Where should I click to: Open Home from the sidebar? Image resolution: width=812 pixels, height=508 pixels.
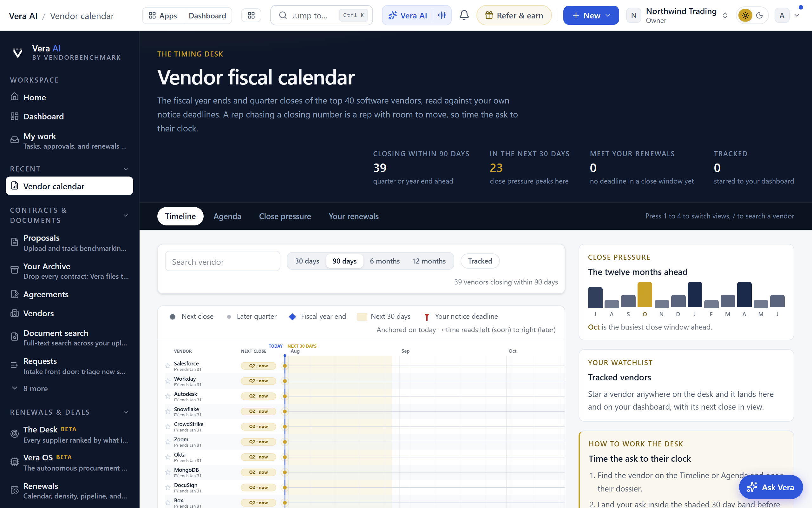point(69,97)
